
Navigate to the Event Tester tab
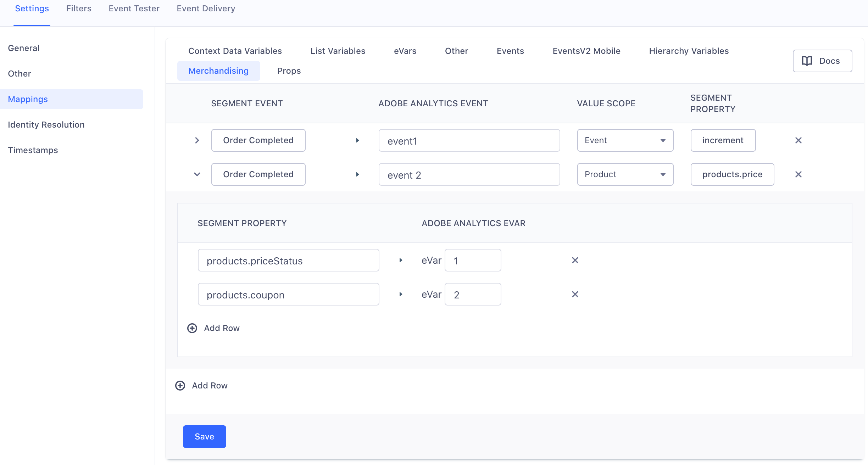(x=134, y=8)
